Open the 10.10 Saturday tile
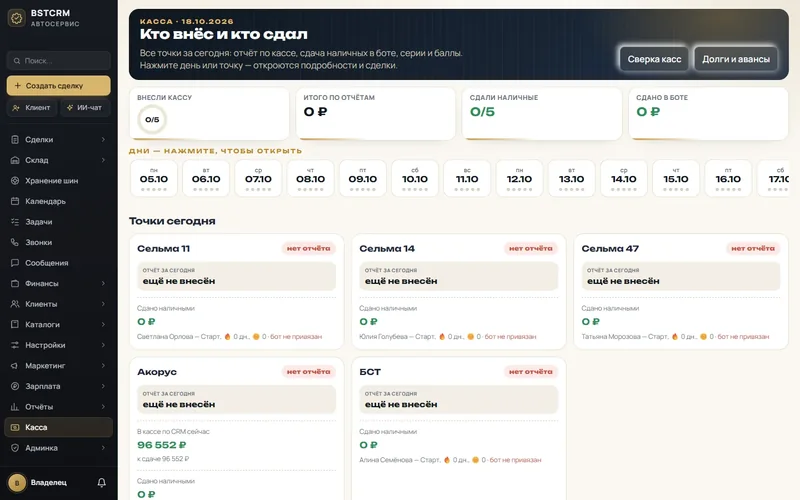This screenshot has width=800, height=500. point(415,179)
